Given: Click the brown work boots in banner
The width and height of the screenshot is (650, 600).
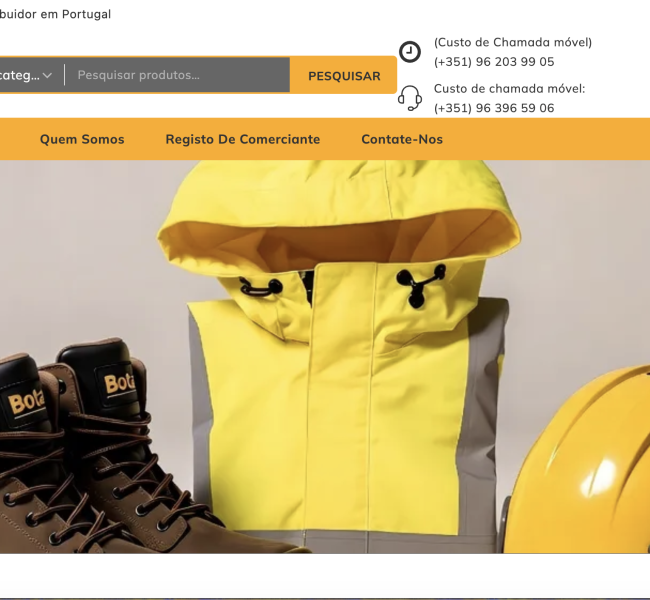Looking at the screenshot, I should click(x=104, y=448).
